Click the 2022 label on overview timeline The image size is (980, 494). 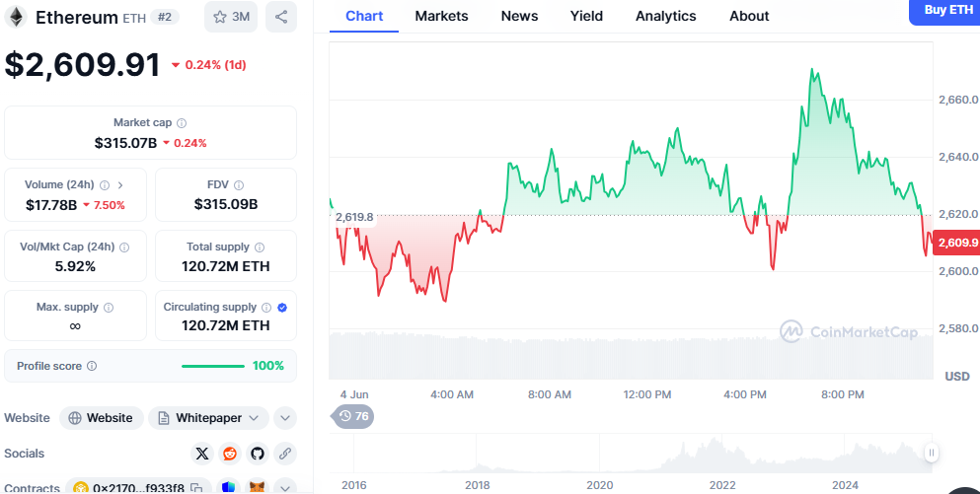[722, 484]
